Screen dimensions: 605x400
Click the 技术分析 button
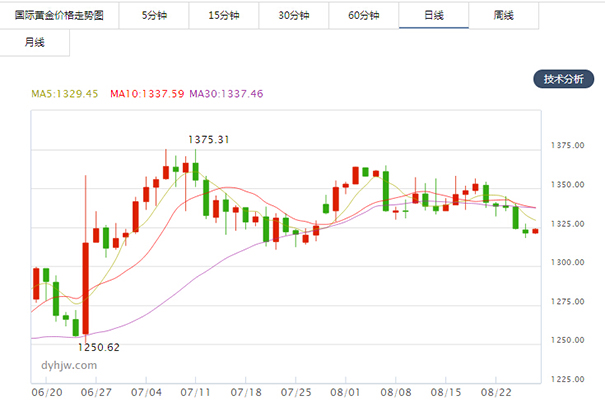(563, 79)
